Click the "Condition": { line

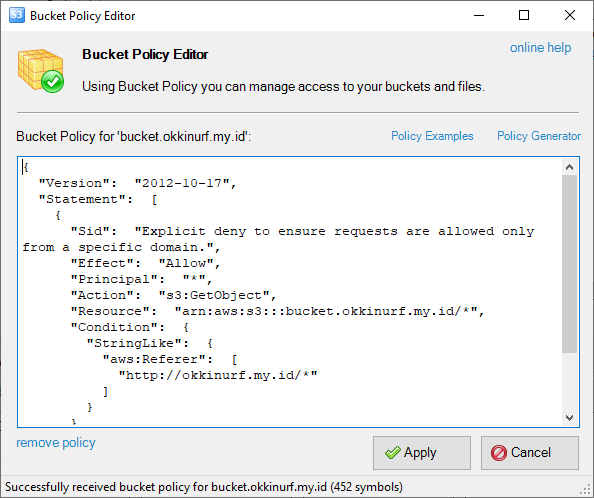click(x=130, y=327)
